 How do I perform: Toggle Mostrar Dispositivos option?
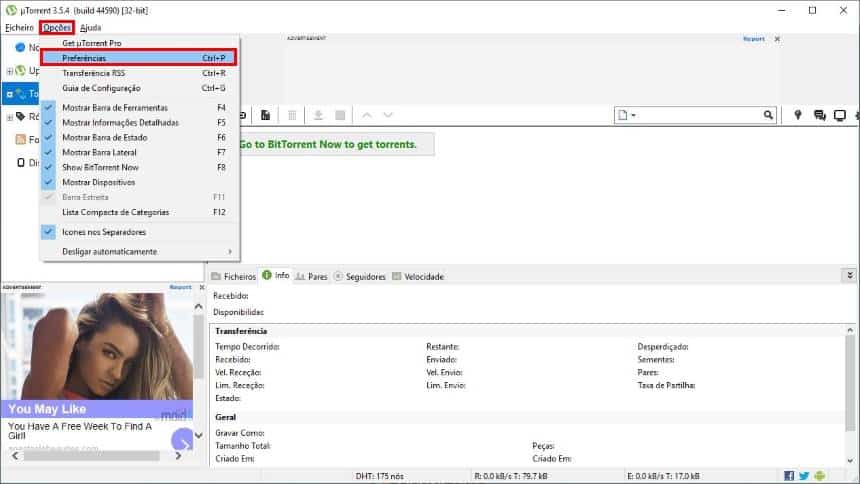tap(140, 182)
